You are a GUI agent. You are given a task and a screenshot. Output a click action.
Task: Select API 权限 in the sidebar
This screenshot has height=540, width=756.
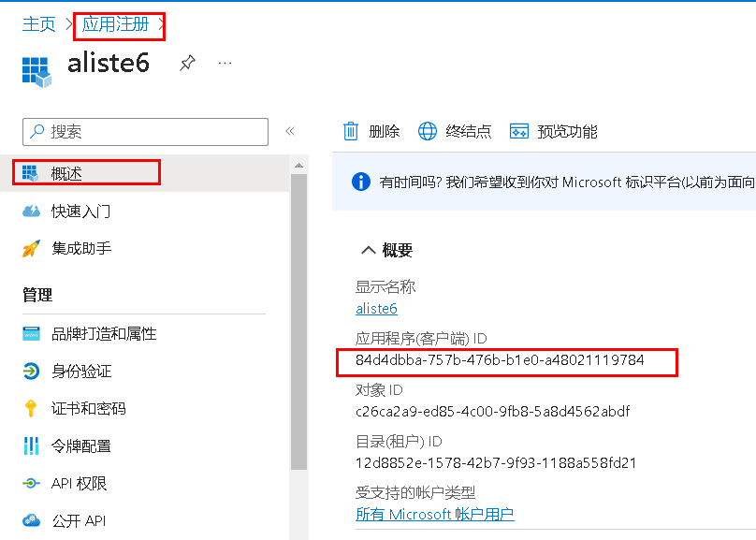pos(79,483)
